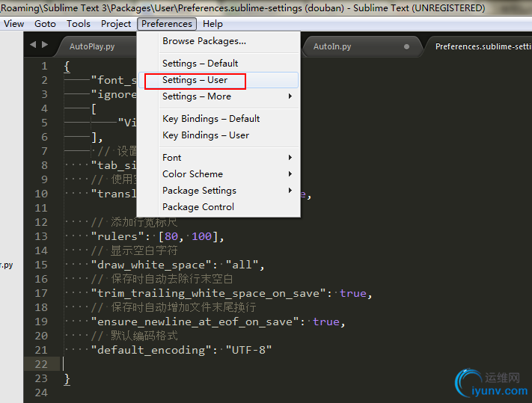Open the Project menu
532x403 pixels.
point(116,24)
